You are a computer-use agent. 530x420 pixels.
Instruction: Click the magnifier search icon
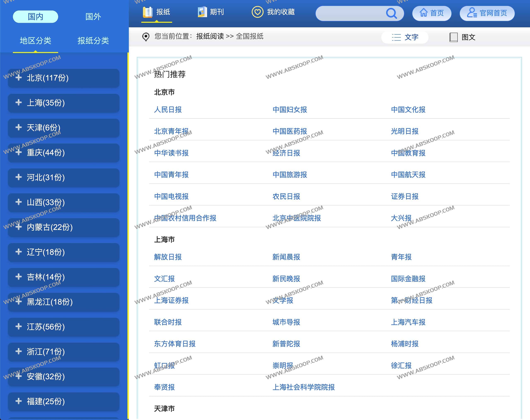tap(391, 13)
